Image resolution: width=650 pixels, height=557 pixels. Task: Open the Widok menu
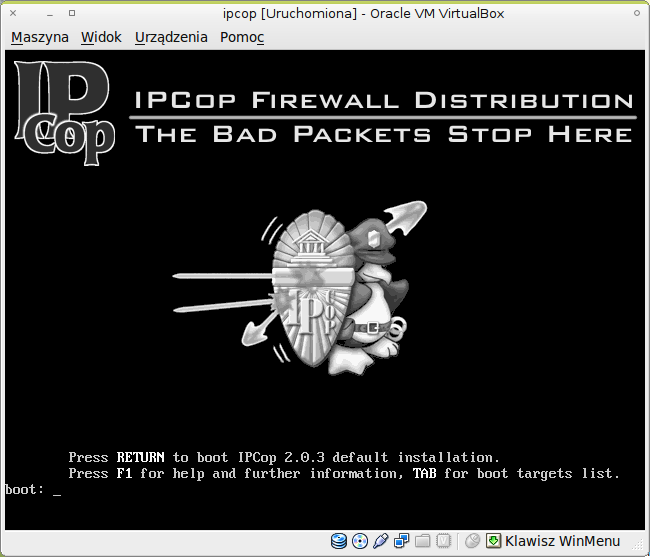click(x=101, y=37)
